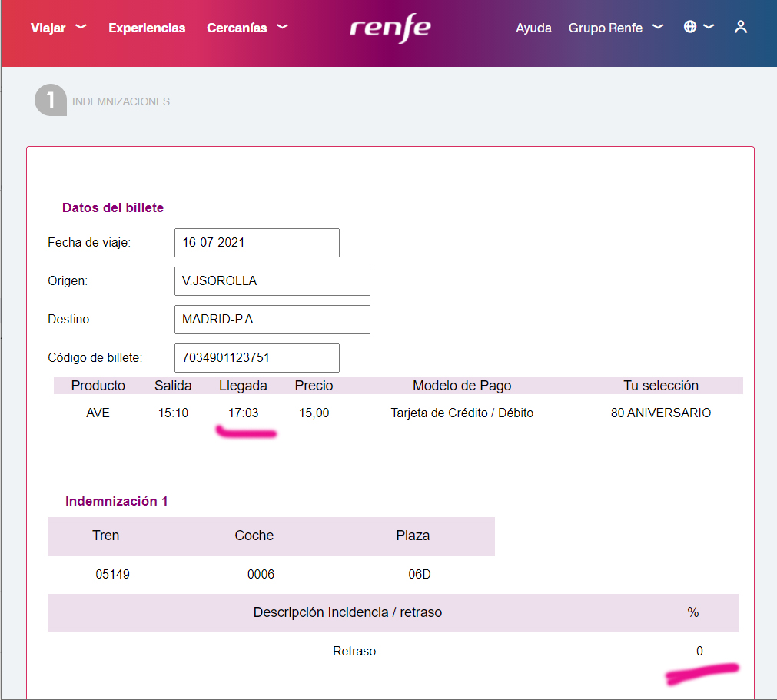The width and height of the screenshot is (777, 700).
Task: Click the Origen label
Action: 68,281
